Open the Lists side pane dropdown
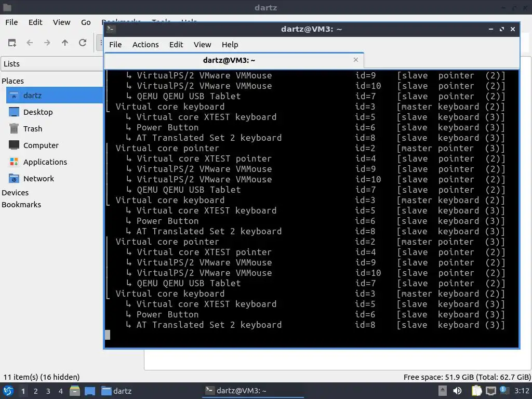 tap(52, 64)
